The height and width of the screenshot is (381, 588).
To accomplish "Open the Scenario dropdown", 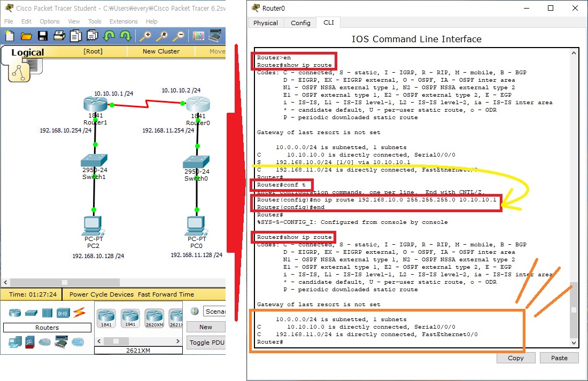I will [x=214, y=311].
